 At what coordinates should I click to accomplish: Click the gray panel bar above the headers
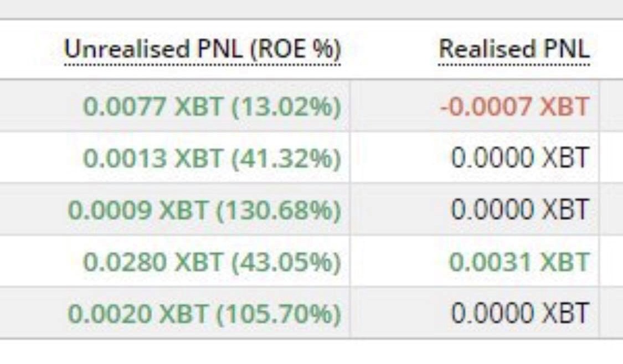coord(311,9)
